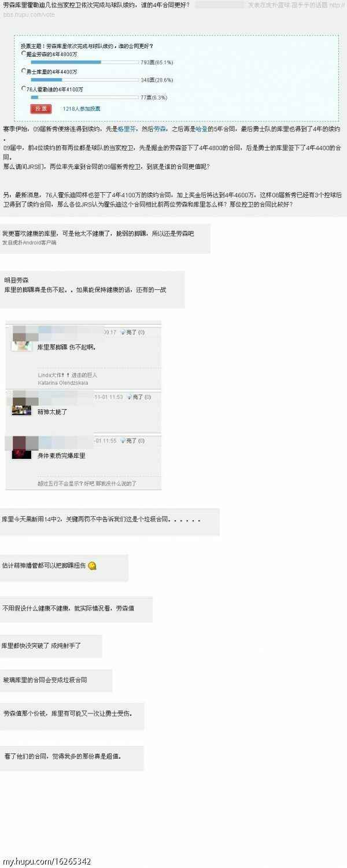This screenshot has height=868, width=347.
Task: Follow the 哈登 link in the post
Action: coord(202,131)
